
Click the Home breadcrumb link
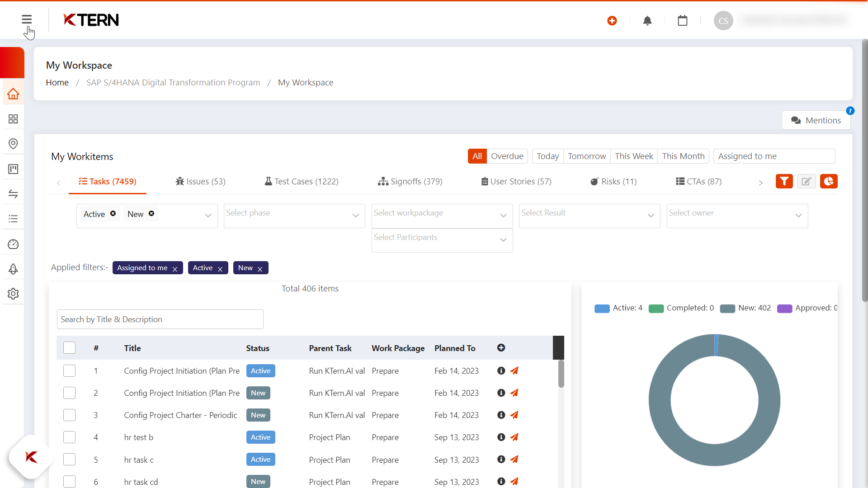point(57,82)
